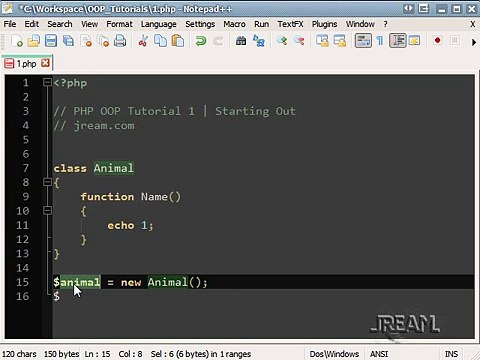The width and height of the screenshot is (480, 360).
Task: Click Synchronize vertical scrolling icon
Action: tap(322, 41)
